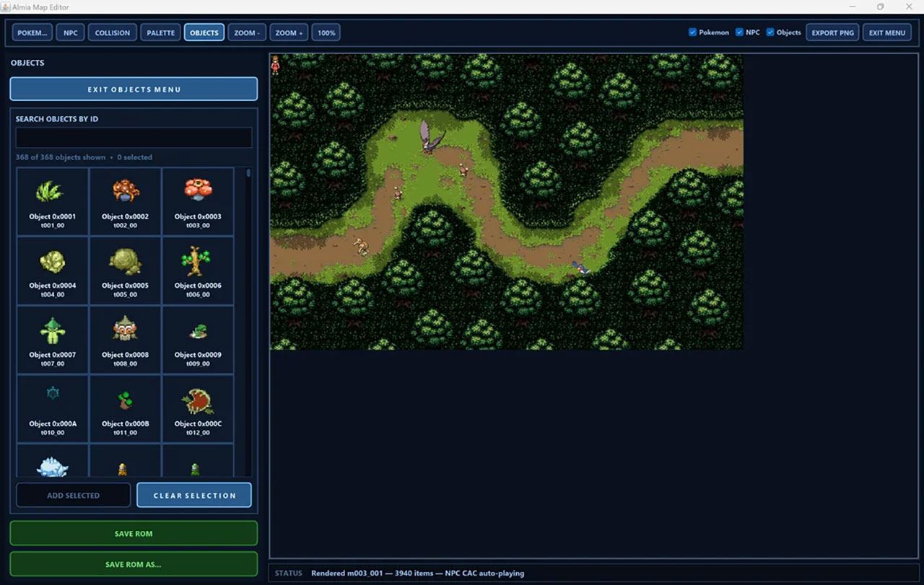
Task: Focus the Search Objects by ID field
Action: 134,138
